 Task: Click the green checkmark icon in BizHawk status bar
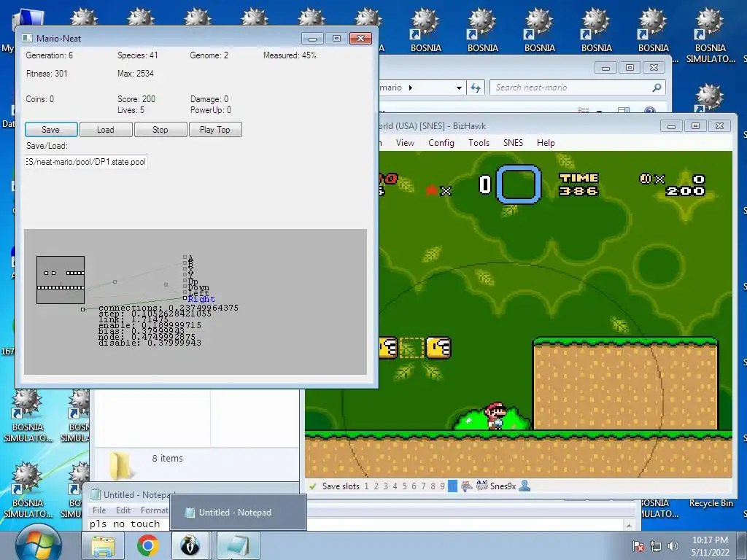pos(312,486)
